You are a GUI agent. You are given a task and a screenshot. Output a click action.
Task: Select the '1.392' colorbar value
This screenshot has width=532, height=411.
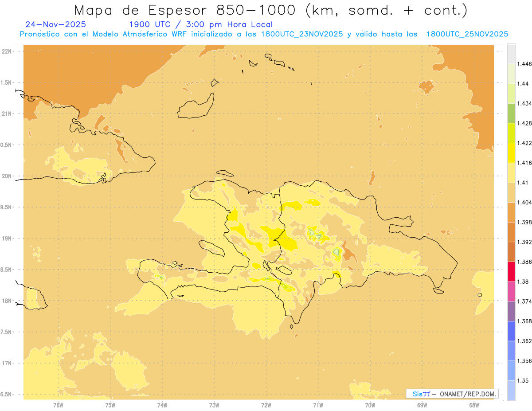[525, 242]
